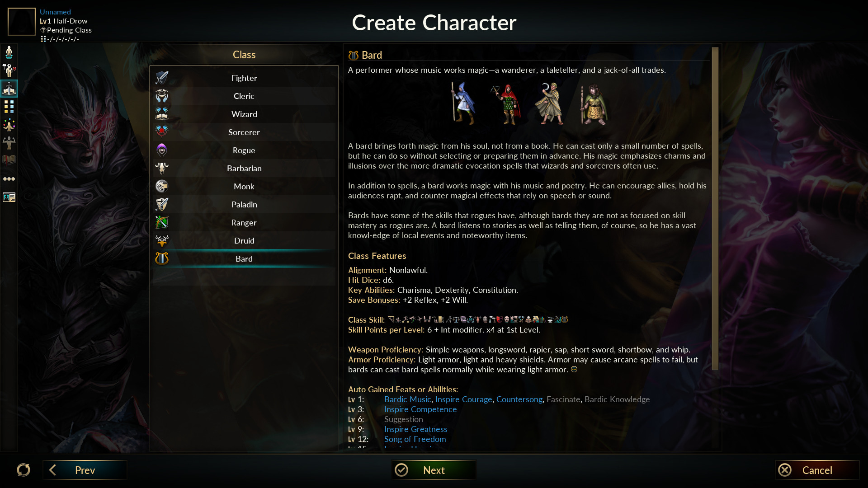Open the Song of Freedom link
The width and height of the screenshot is (868, 488).
tap(415, 439)
